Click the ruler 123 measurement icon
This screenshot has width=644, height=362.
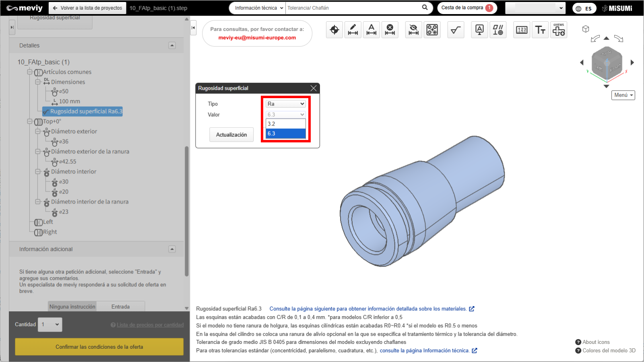(x=522, y=30)
